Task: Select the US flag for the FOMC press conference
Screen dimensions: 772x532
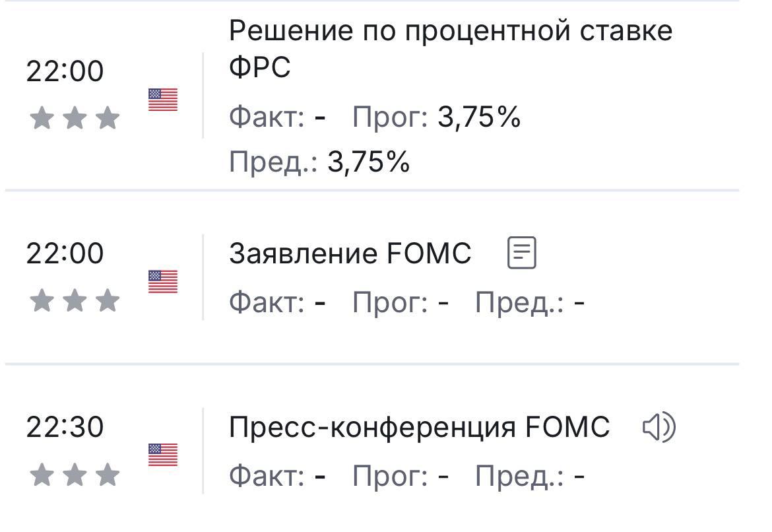Action: pyautogui.click(x=164, y=453)
